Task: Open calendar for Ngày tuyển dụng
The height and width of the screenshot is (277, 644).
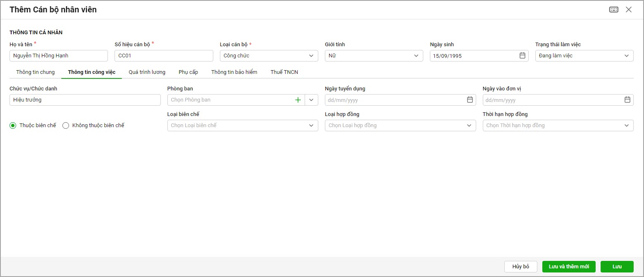Action: tap(470, 100)
